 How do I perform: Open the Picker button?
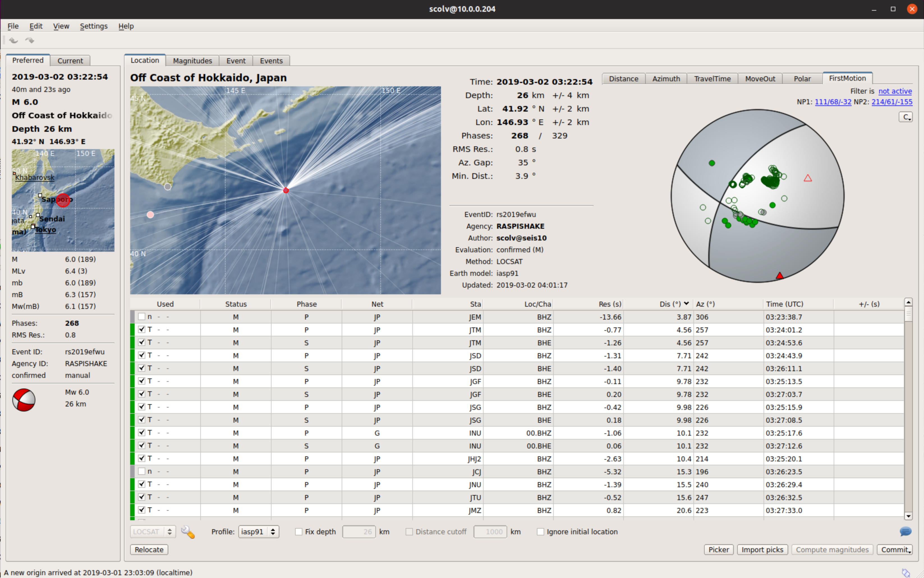[x=719, y=550]
